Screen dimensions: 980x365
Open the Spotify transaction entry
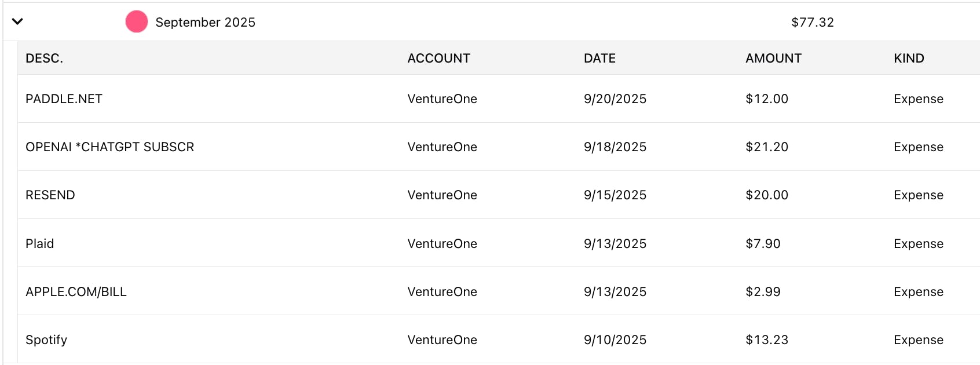tap(46, 340)
